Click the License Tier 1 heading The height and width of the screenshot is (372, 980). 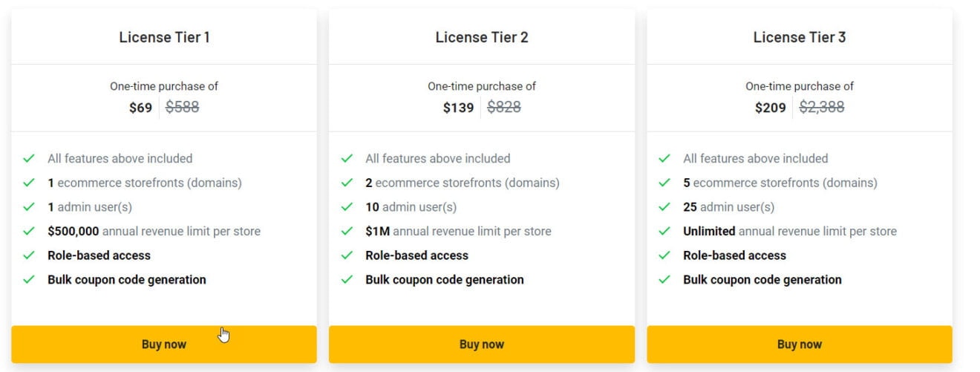click(164, 37)
